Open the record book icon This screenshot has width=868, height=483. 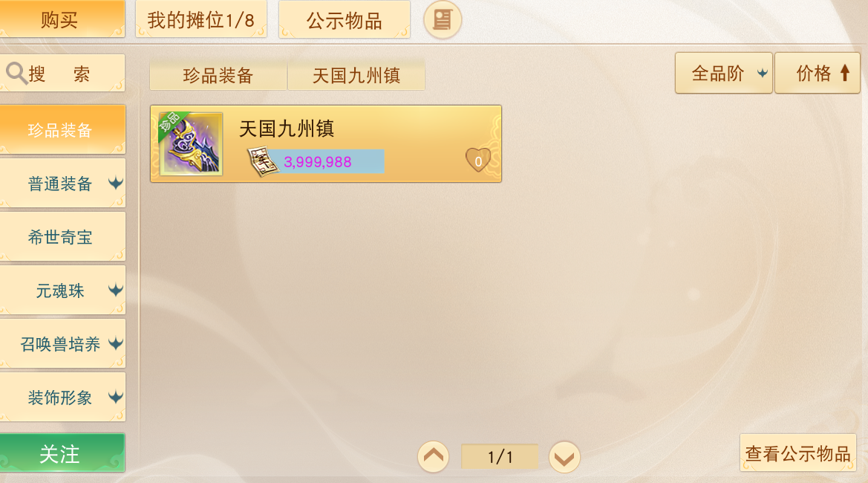pyautogui.click(x=443, y=20)
